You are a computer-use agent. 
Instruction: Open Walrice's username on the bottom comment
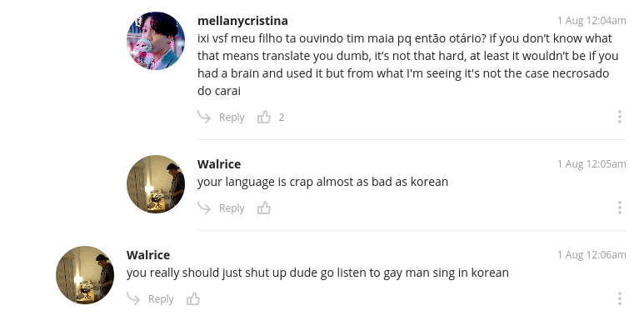(148, 255)
